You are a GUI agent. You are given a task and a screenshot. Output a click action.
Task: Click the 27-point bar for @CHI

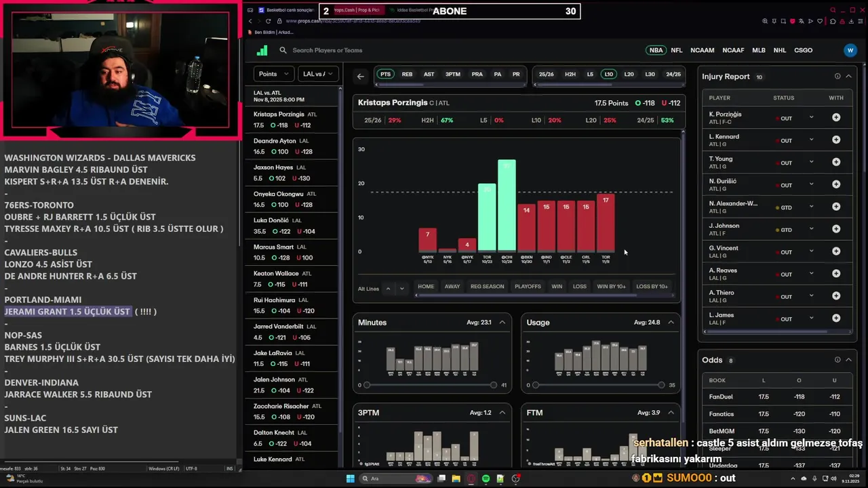tap(507, 205)
